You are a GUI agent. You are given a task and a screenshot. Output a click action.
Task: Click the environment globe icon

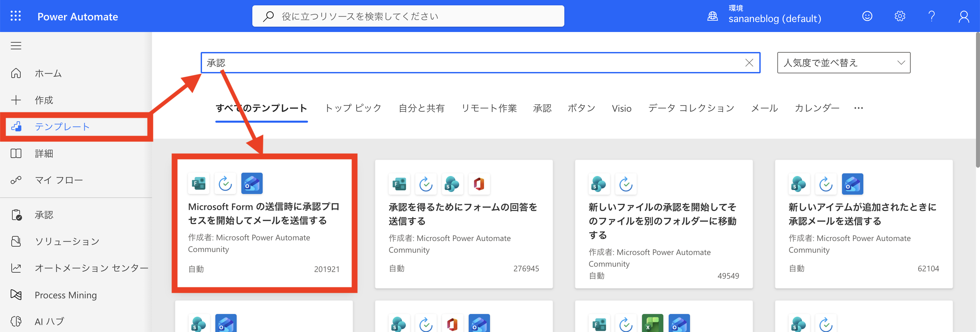coord(712,16)
